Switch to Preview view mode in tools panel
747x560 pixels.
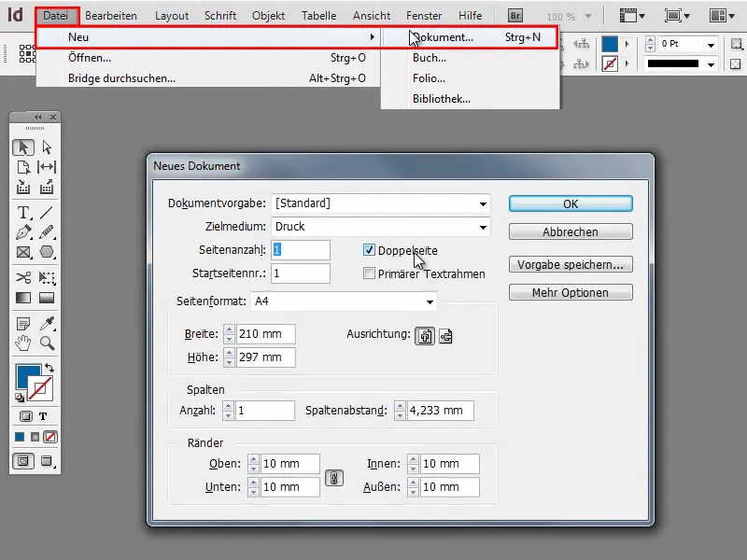click(x=46, y=461)
